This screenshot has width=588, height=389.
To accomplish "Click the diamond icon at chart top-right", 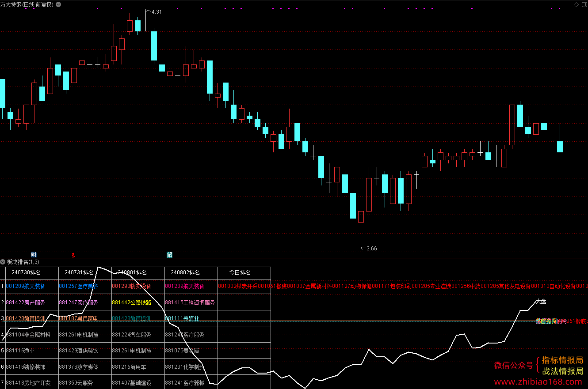I will pyautogui.click(x=577, y=4).
